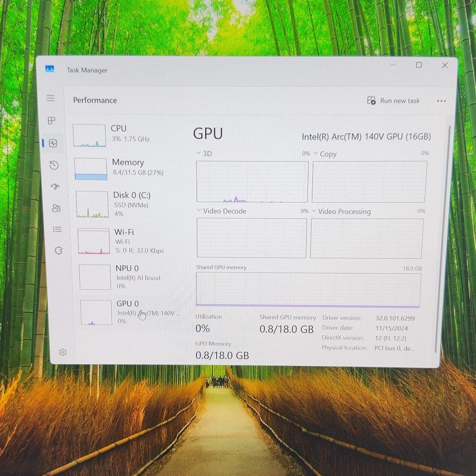Click the GPU 0 mini graph thumbnail
476x476 pixels.
96,312
